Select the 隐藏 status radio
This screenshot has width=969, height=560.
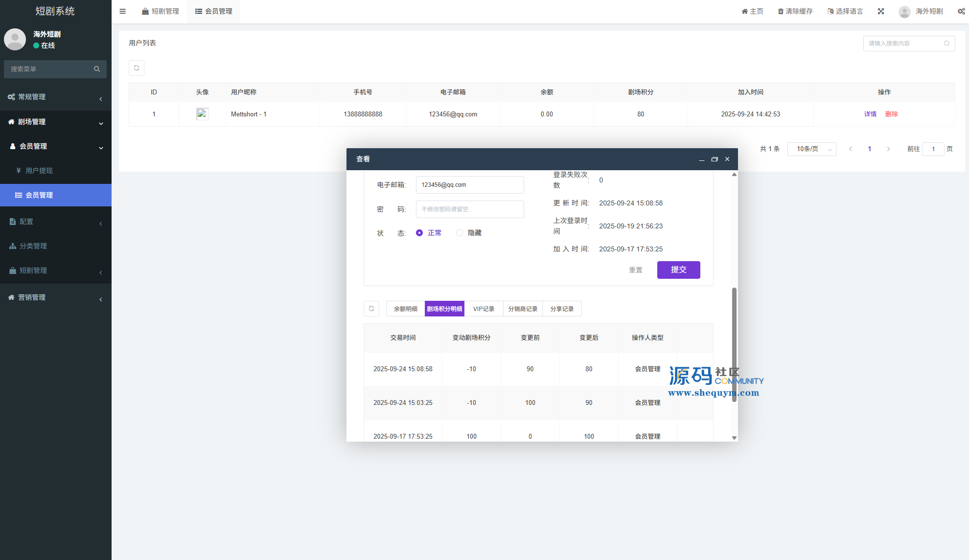pyautogui.click(x=460, y=233)
